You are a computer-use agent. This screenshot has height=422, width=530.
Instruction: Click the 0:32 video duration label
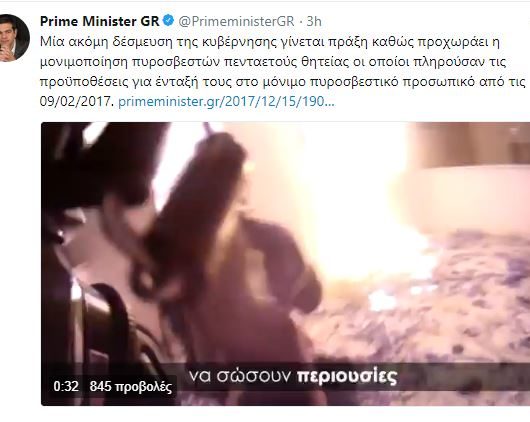coord(66,386)
